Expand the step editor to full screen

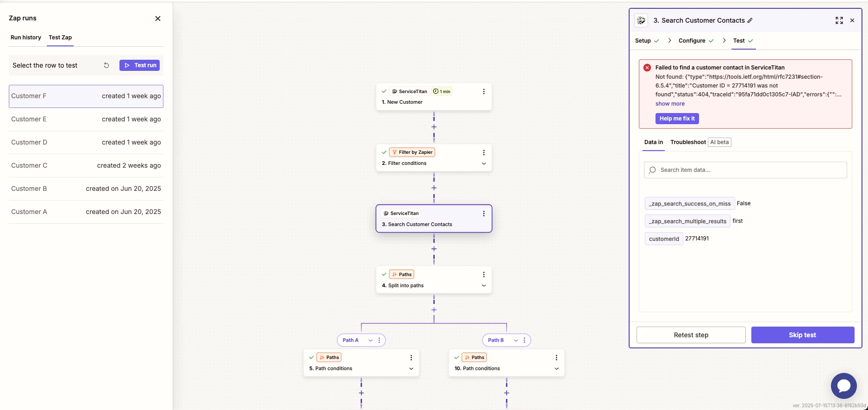coord(839,20)
